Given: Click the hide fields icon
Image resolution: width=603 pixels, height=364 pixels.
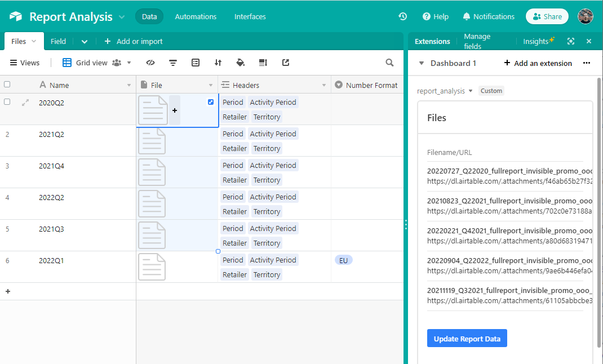Looking at the screenshot, I should click(150, 63).
